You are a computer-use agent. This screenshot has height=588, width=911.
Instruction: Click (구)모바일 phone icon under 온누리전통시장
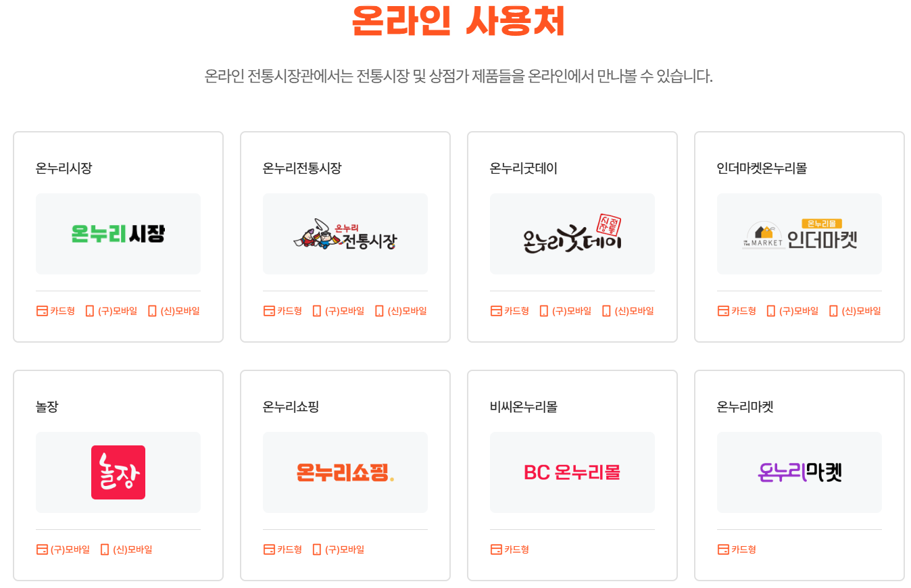pos(317,311)
